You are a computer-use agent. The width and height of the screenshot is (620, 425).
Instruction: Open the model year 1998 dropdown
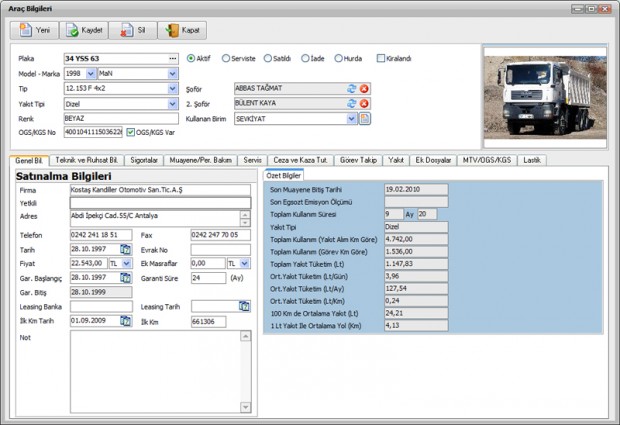point(91,74)
